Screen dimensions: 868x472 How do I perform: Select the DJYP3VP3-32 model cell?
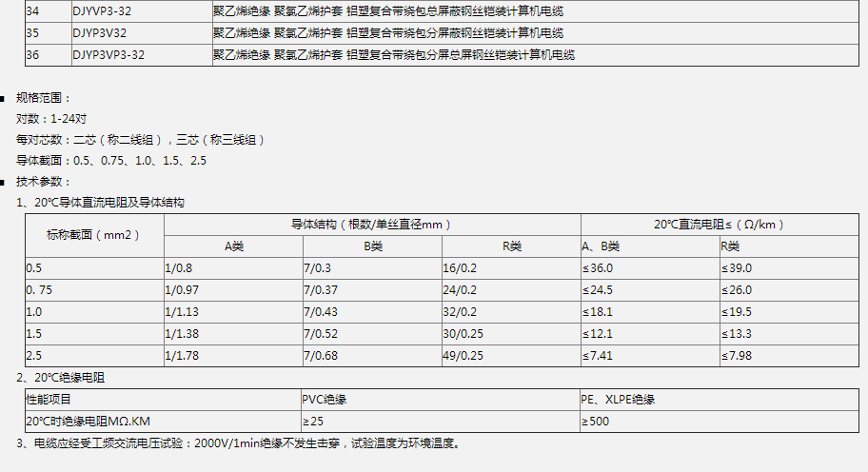pos(108,55)
